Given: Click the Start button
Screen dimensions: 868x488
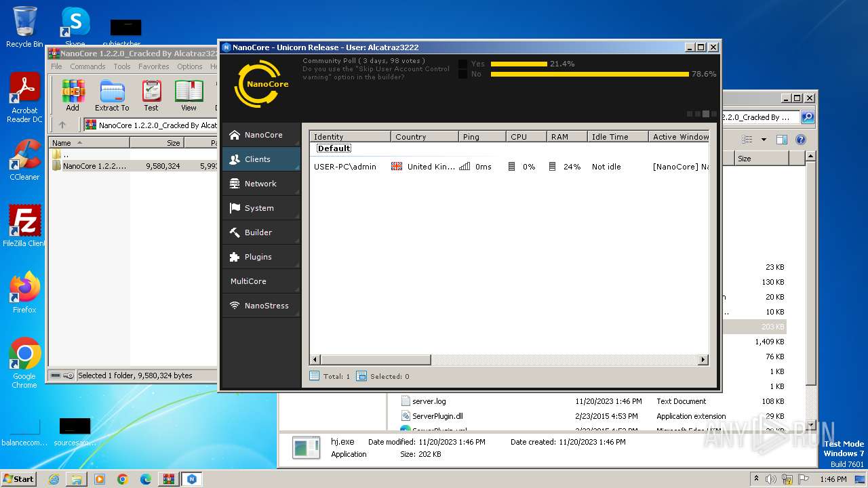Looking at the screenshot, I should click(x=18, y=479).
